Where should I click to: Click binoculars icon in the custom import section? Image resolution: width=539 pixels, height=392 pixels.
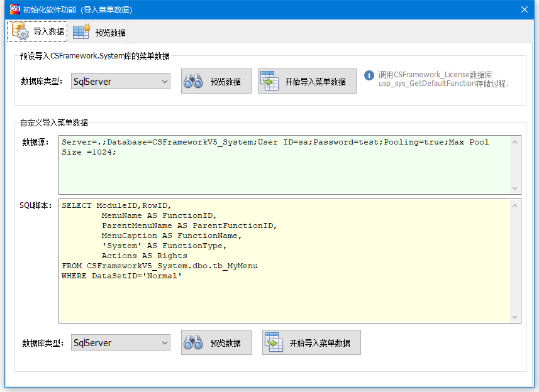[x=194, y=343]
